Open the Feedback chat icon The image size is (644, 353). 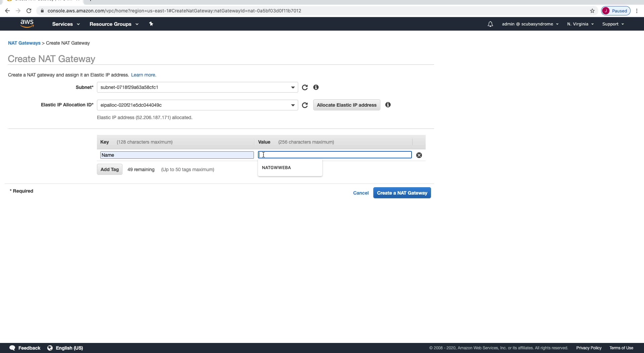[x=12, y=348]
